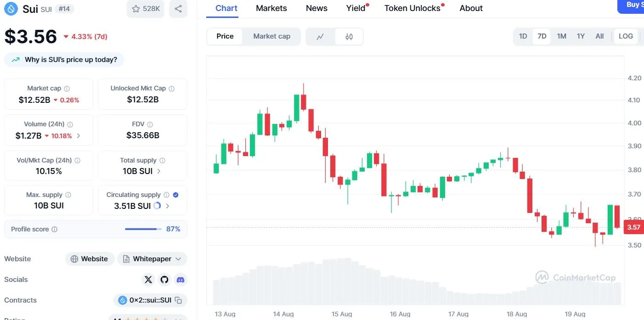Select the 1M chart timeframe
This screenshot has height=320, width=644.
(x=561, y=36)
